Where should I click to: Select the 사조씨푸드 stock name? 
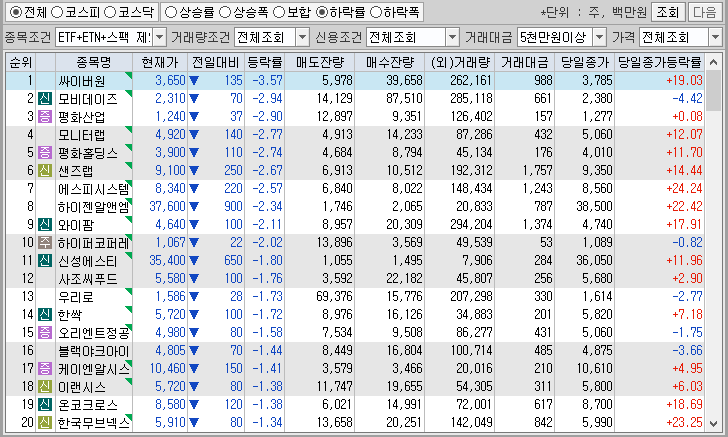click(x=88, y=279)
